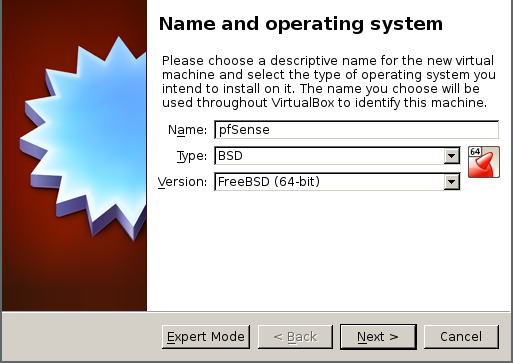513x363 pixels.
Task: Open the Type dropdown showing BSD
Action: (337, 156)
